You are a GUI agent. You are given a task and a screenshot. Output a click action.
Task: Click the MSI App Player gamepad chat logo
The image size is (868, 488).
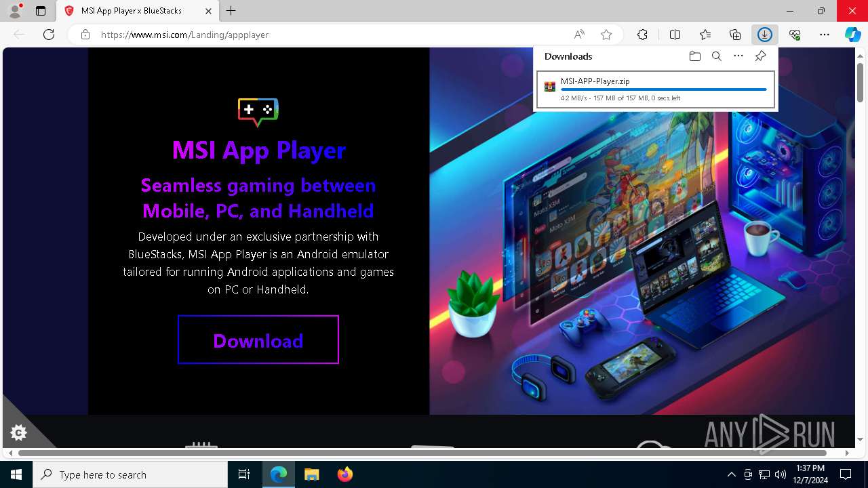pyautogui.click(x=258, y=111)
